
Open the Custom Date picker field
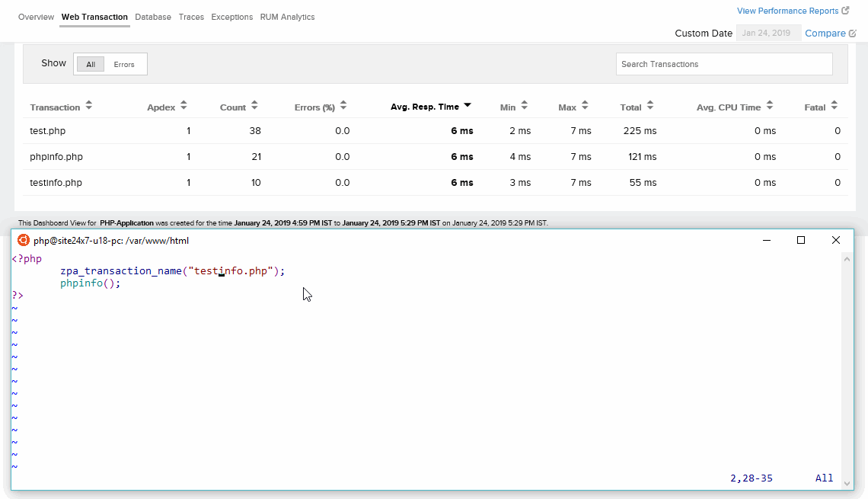click(x=768, y=33)
